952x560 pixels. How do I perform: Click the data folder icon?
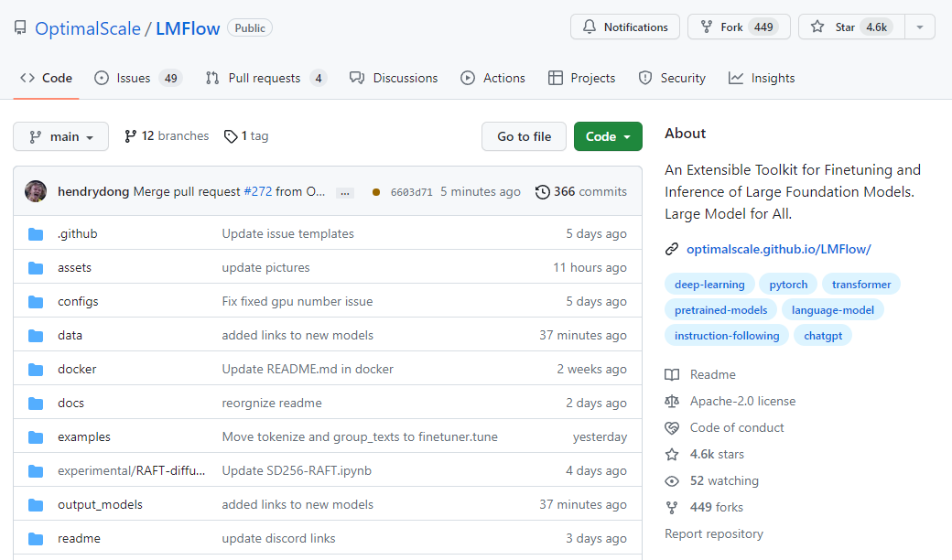click(36, 336)
